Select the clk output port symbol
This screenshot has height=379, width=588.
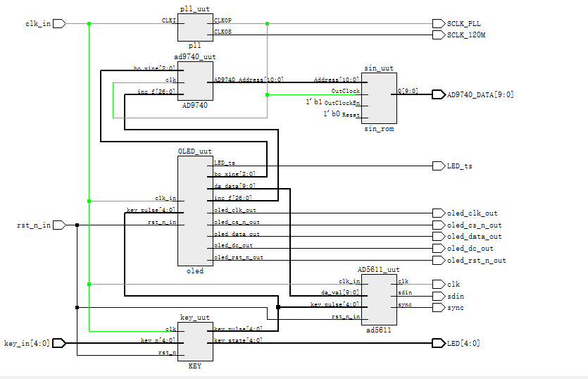tap(439, 285)
